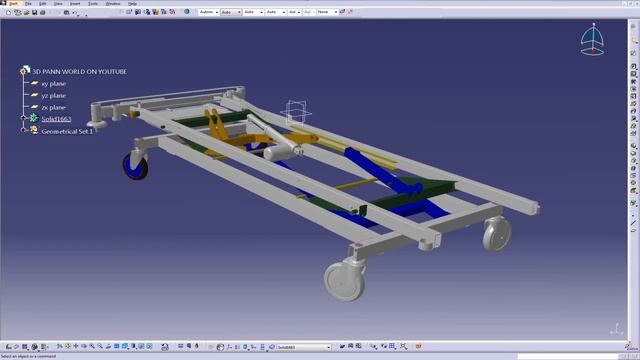Open the Edit menu
Screen dimensions: 640x360
[42, 3]
